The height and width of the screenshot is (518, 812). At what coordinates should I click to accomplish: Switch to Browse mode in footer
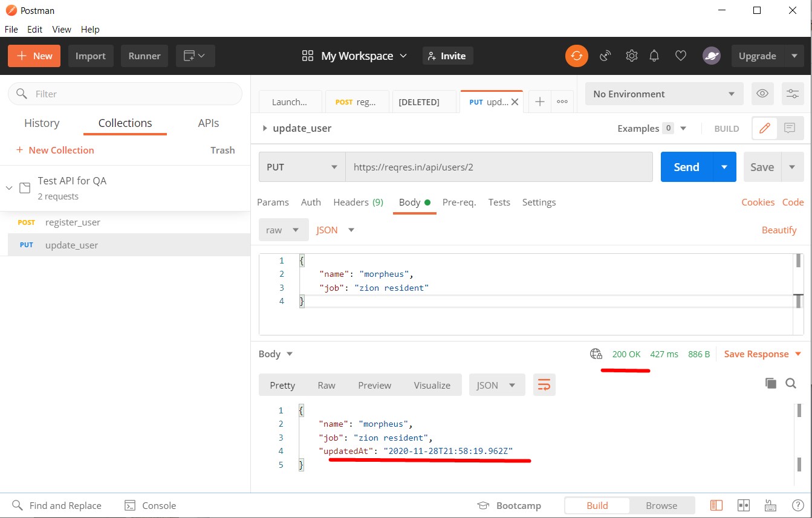[661, 505]
